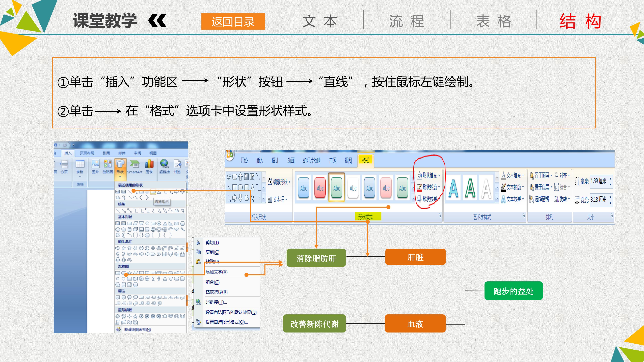Open the 形状样式 dialog launcher
The image size is (644, 362).
(x=440, y=216)
